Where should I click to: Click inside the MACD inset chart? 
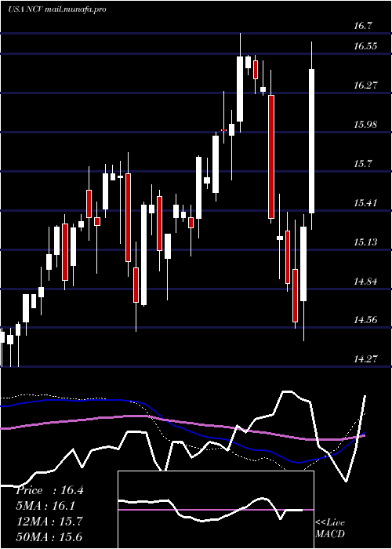click(216, 510)
